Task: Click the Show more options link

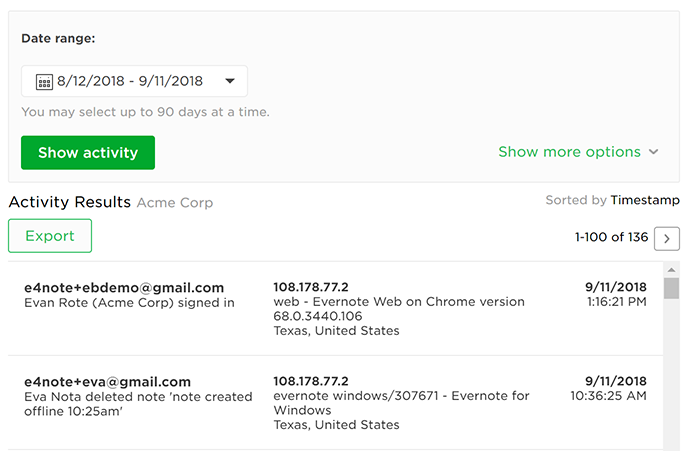Action: 569,152
